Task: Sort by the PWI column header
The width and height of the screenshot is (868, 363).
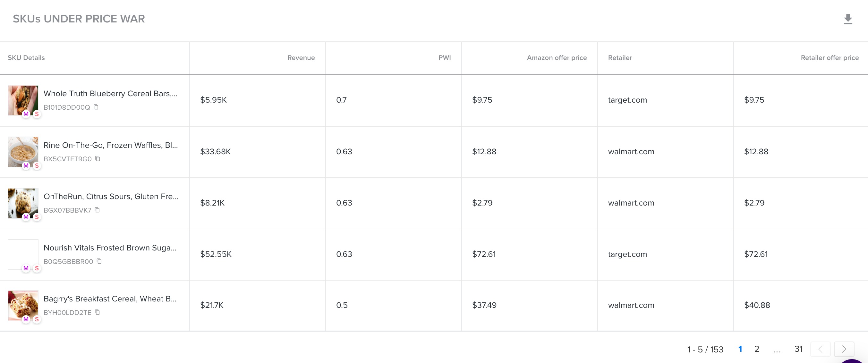Action: click(445, 58)
